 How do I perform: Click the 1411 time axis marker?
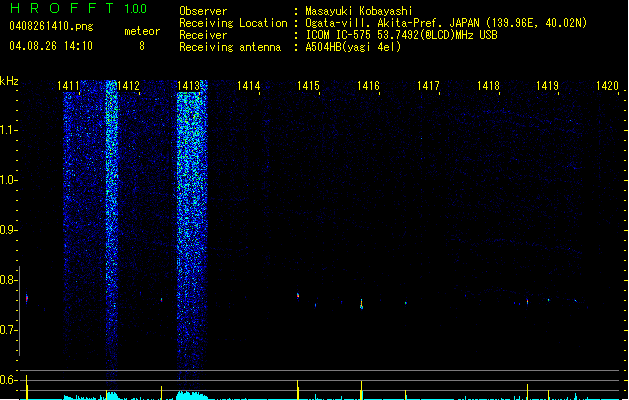point(68,86)
